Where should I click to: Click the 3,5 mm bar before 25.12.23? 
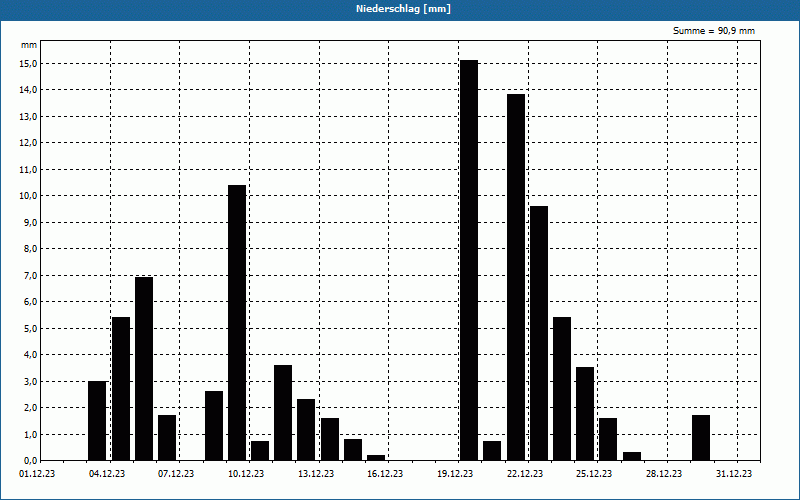[585, 414]
